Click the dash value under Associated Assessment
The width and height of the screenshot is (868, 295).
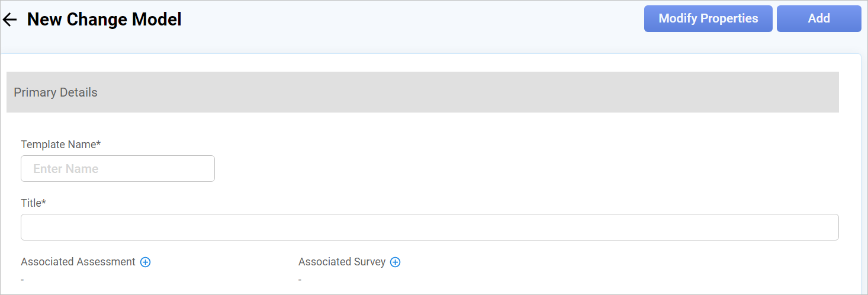[x=22, y=279]
